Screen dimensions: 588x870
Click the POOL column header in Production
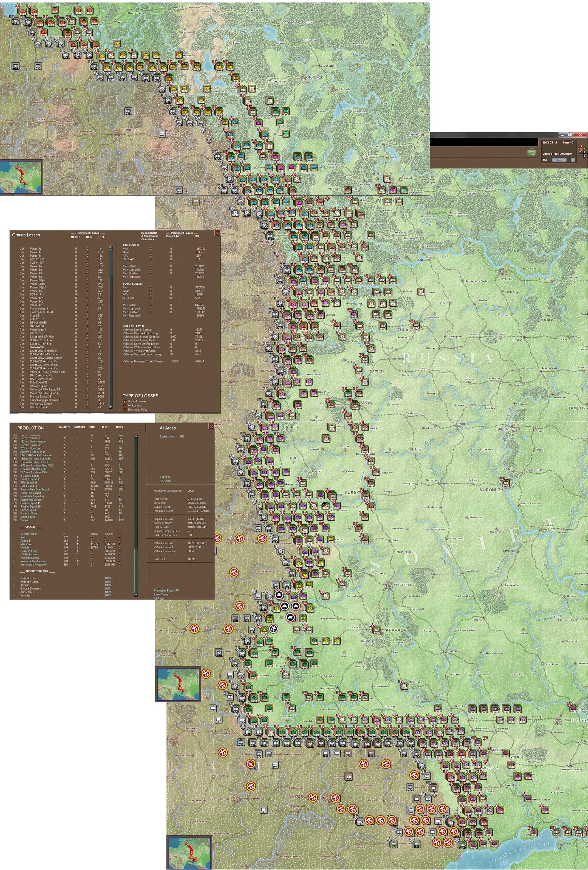(93, 427)
